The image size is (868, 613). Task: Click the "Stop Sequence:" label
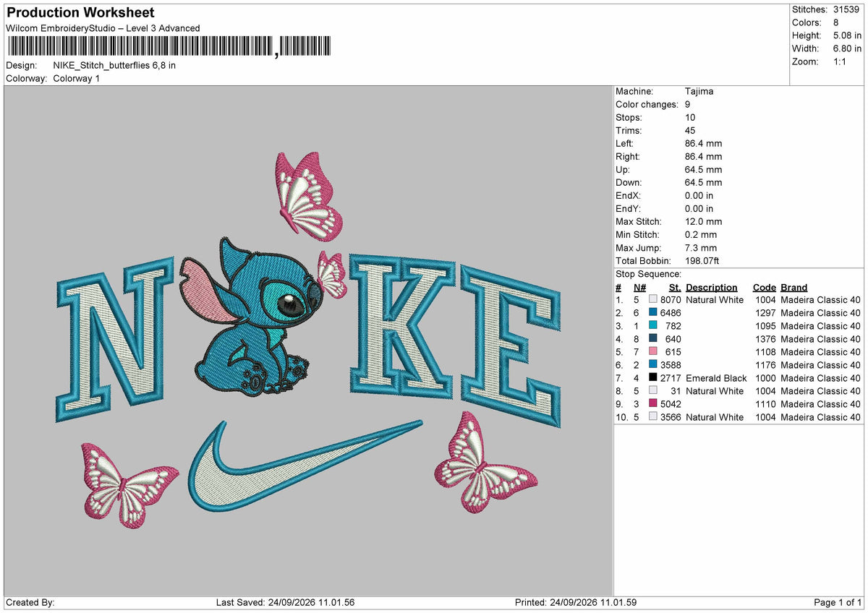(x=648, y=274)
